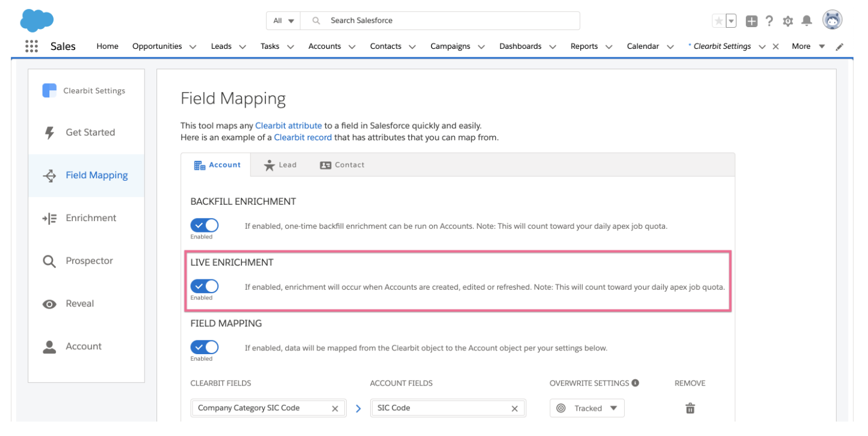This screenshot has height=436, width=868.
Task: Click the search magnifier icon
Action: point(316,20)
